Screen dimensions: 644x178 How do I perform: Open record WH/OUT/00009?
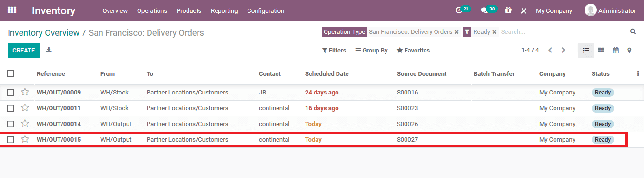[59, 93]
